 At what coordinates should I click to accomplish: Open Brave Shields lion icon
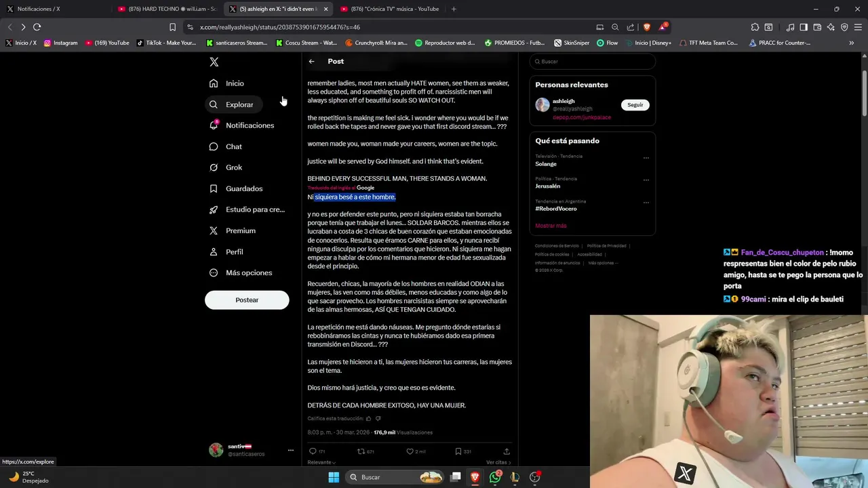click(646, 27)
